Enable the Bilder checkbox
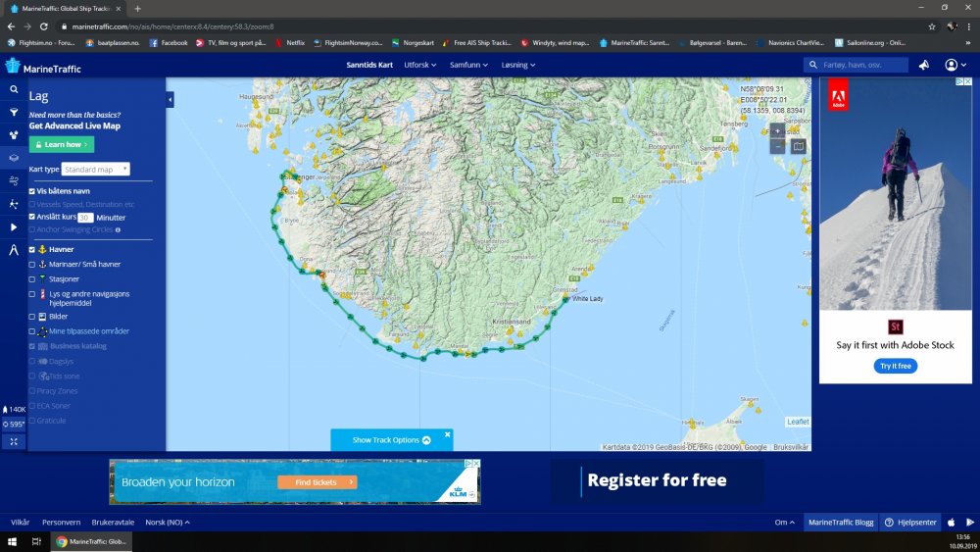The height and width of the screenshot is (552, 980). coord(32,317)
